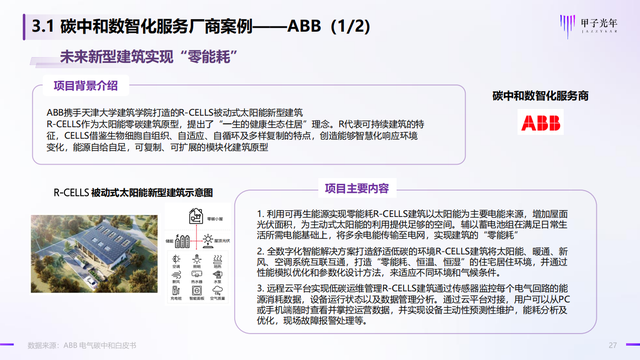Click the fresh air 新风 icon
Image resolution: width=640 pixels, height=360 pixels.
(x=176, y=275)
